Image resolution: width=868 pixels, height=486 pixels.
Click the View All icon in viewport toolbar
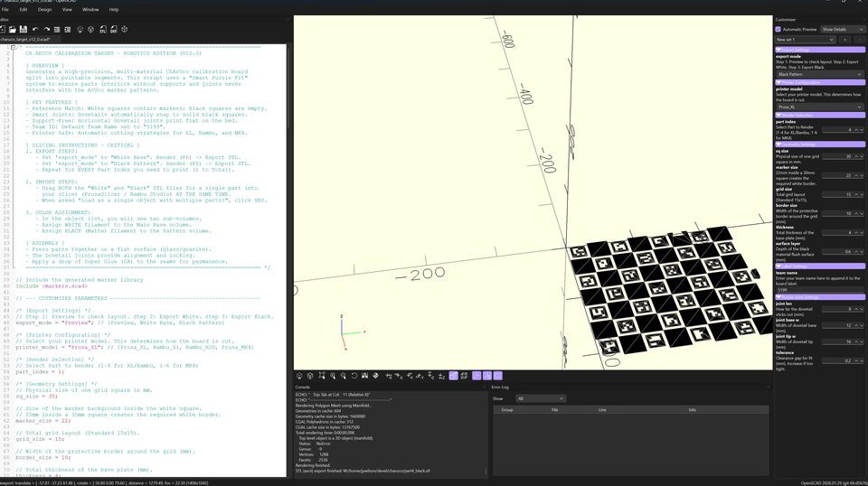pyautogui.click(x=322, y=376)
